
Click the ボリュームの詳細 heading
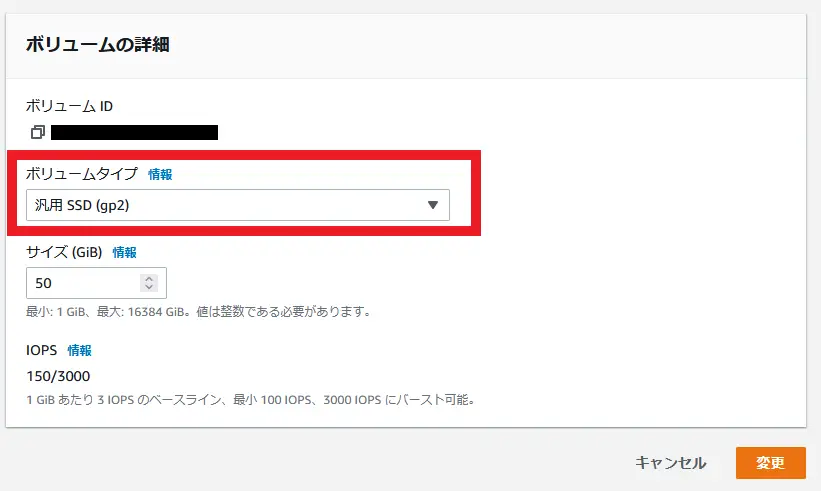tap(98, 44)
